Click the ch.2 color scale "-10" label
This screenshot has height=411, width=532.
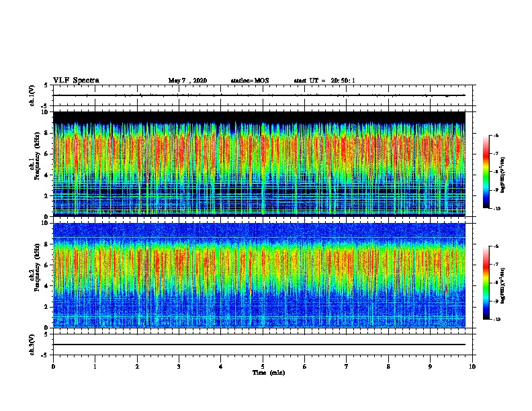point(496,319)
